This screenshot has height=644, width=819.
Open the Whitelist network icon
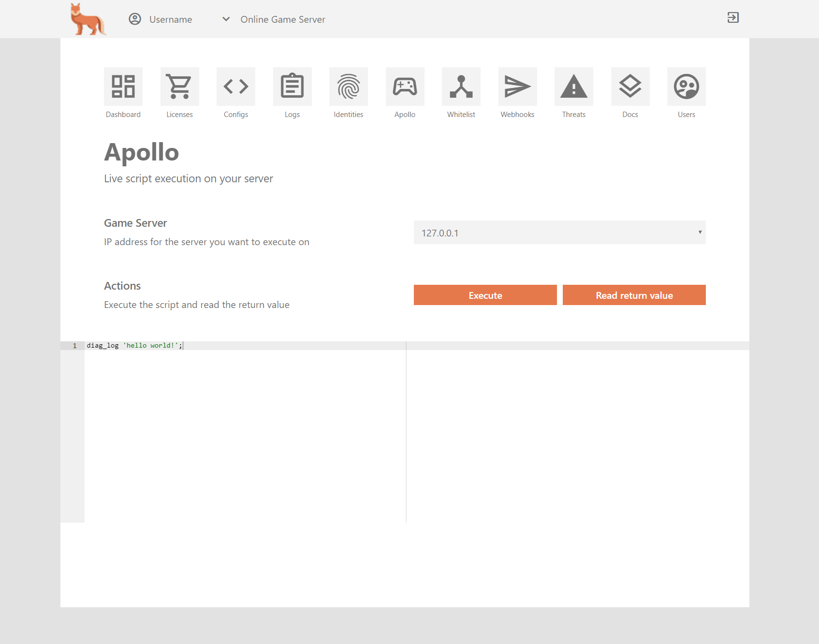[x=461, y=87]
